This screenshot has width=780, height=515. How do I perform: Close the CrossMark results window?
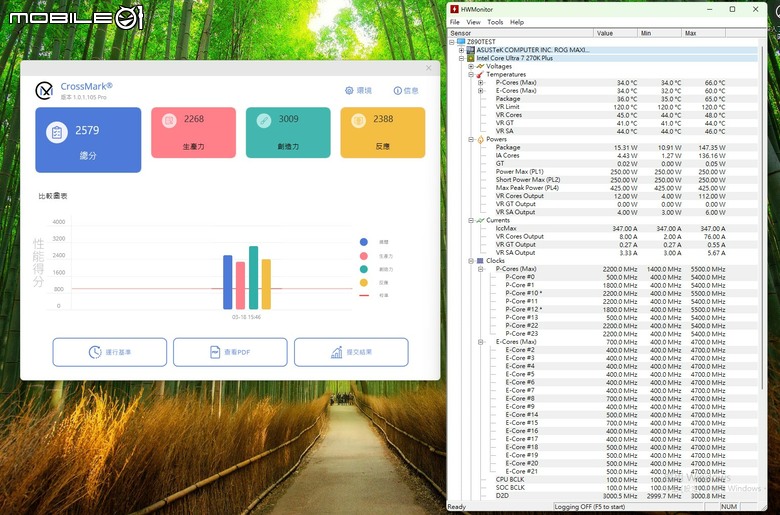[429, 68]
